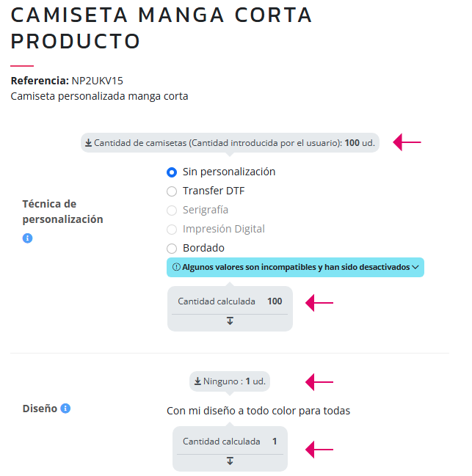Click download icon in Ninguno pill

(197, 381)
